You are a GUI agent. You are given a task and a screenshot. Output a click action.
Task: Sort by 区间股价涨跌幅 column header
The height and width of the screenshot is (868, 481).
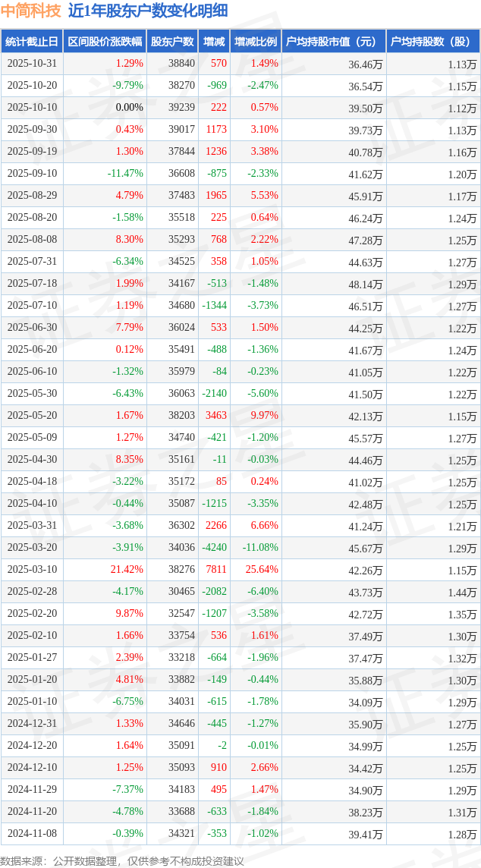pyautogui.click(x=105, y=42)
